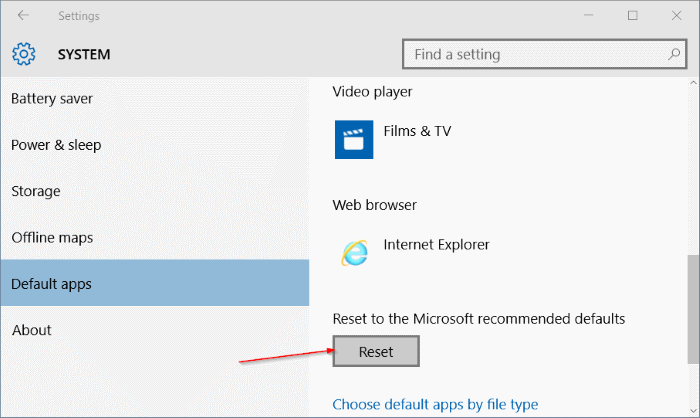
Task: Click the Settings title bar text
Action: 79,16
